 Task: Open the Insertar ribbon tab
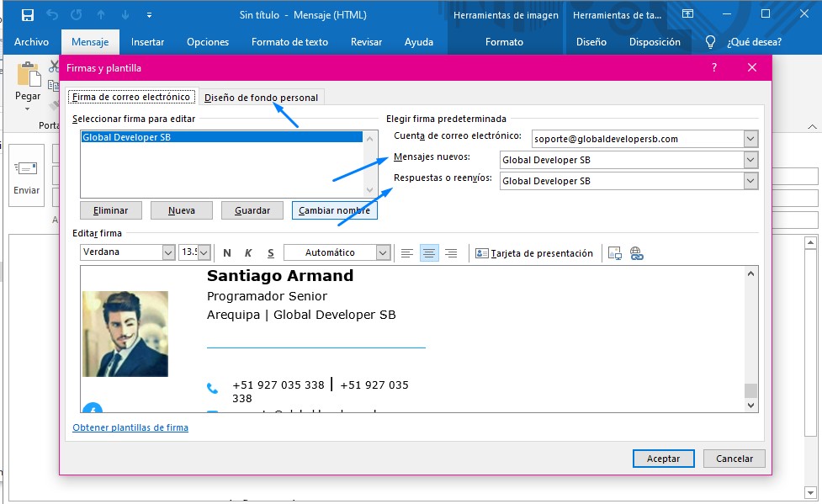click(x=147, y=42)
